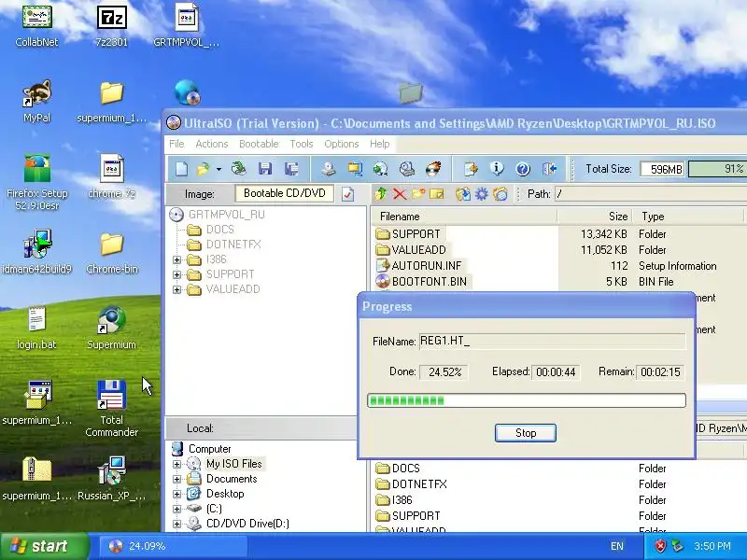
Task: Expand My ISO Files in local tree
Action: (x=176, y=464)
